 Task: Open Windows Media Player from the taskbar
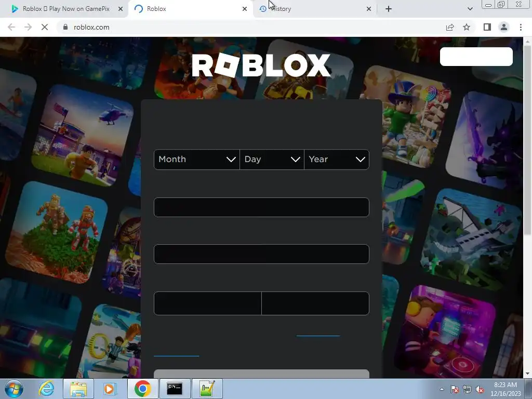(x=110, y=389)
